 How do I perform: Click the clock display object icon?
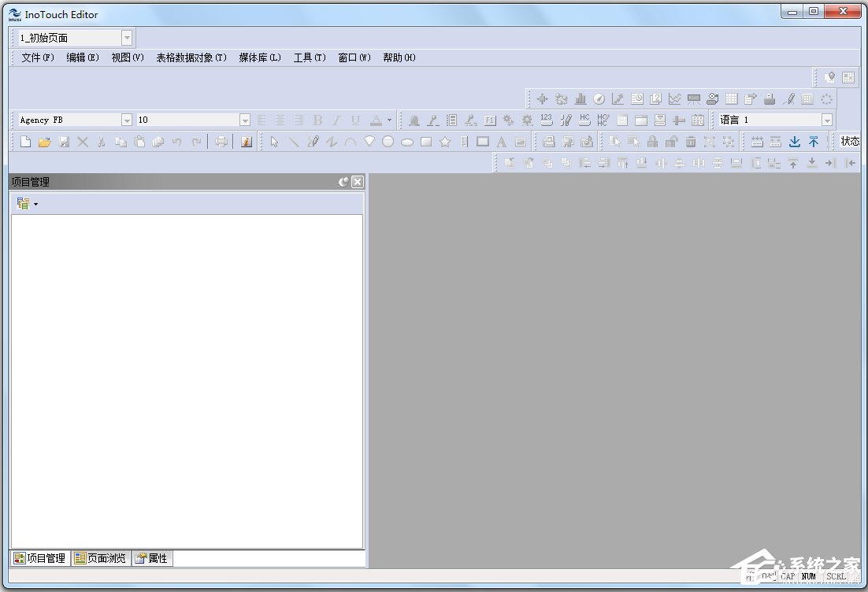(636, 98)
